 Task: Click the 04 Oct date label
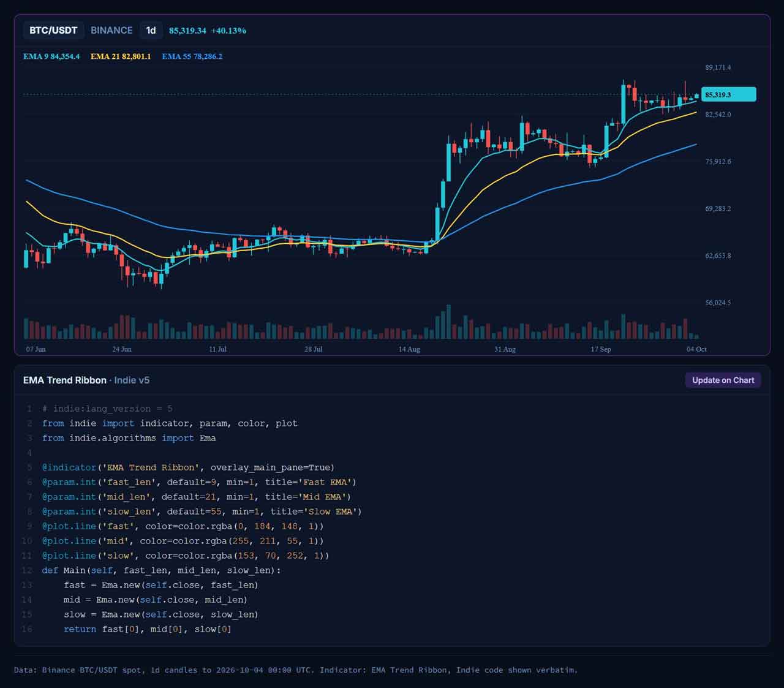coord(696,349)
